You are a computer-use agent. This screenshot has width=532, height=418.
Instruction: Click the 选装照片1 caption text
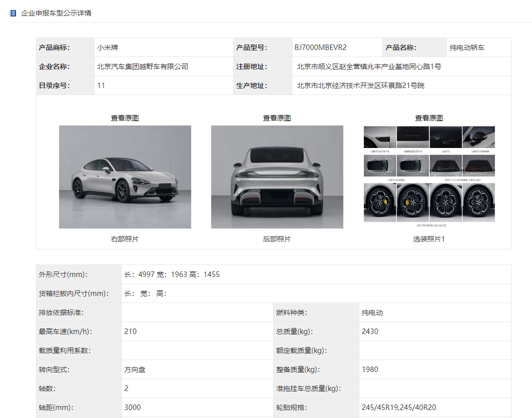point(429,239)
